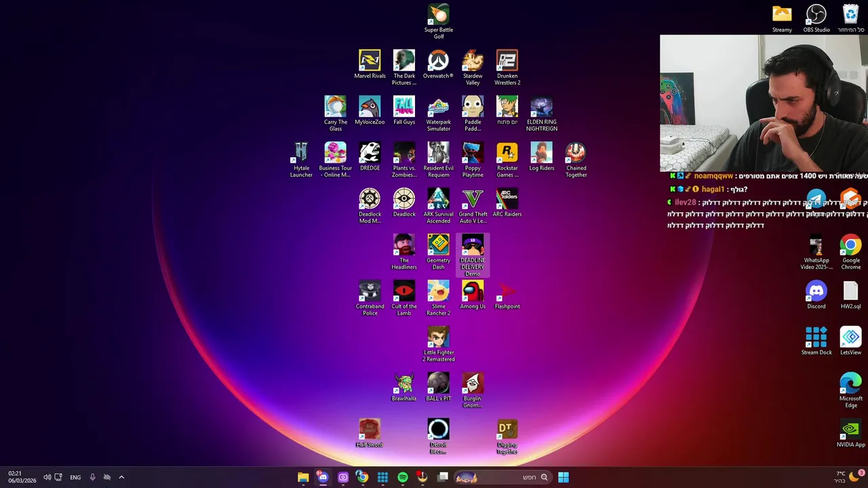Select the Poppy Playtime icon
Image resolution: width=868 pixels, height=488 pixels.
point(473,160)
